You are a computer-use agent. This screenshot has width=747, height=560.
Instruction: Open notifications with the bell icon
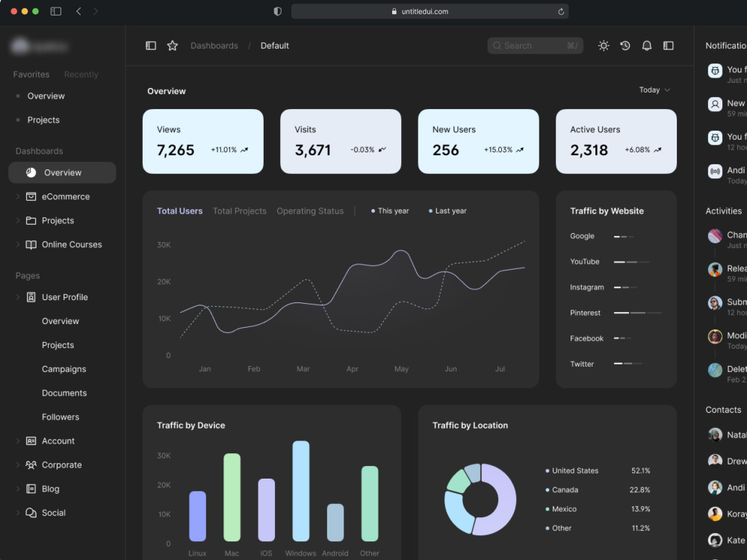pyautogui.click(x=647, y=46)
